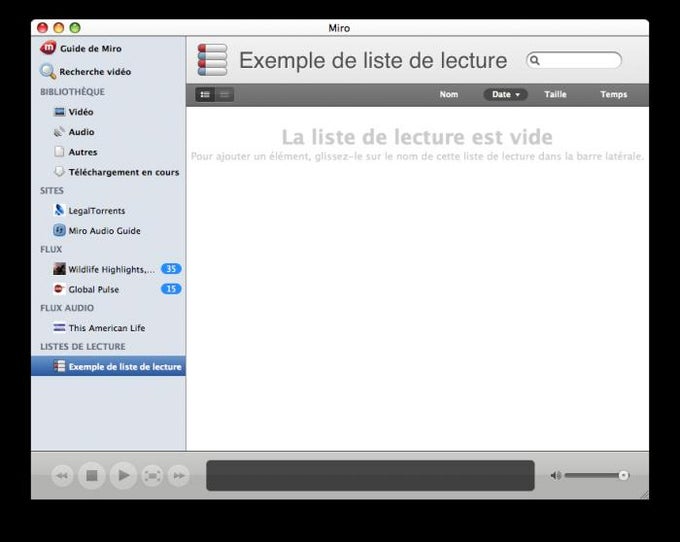This screenshot has width=680, height=542.
Task: Focus the playlist search field
Action: pyautogui.click(x=574, y=60)
